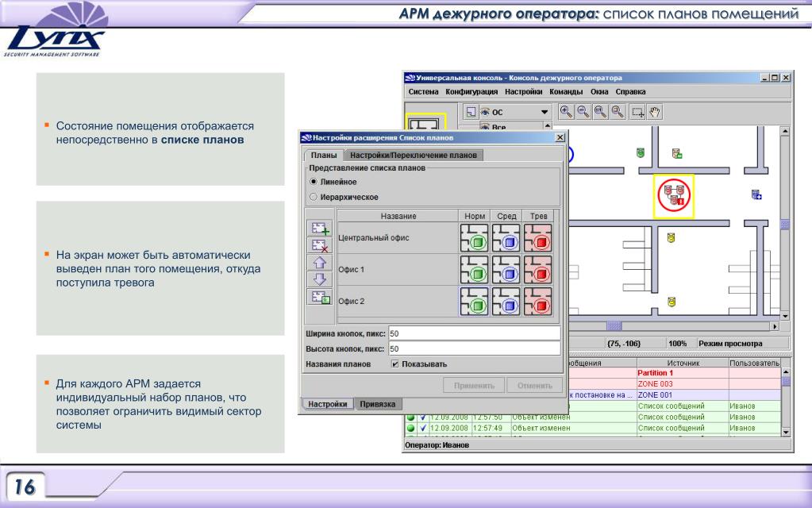Click the fourth magnifier zoom-to-region icon

[x=618, y=112]
